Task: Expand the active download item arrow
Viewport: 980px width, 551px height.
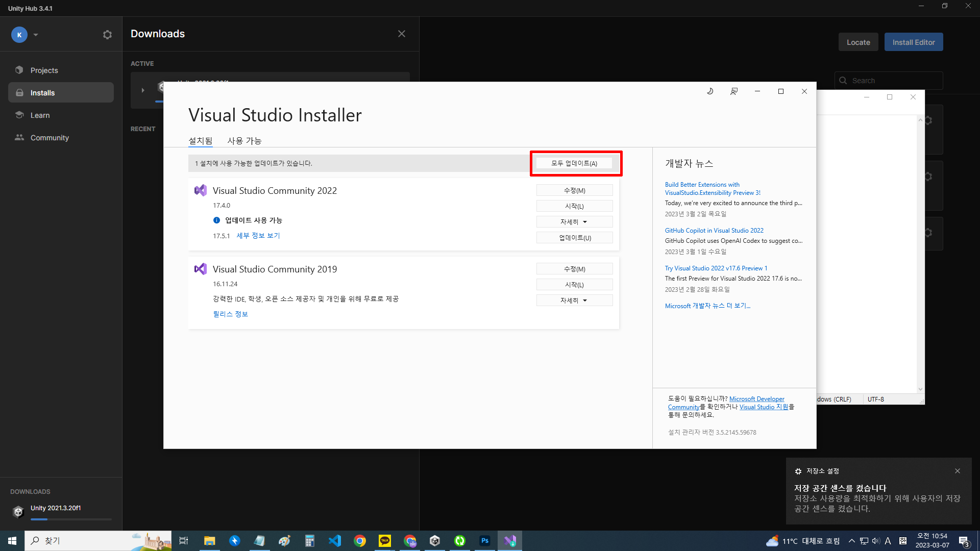Action: coord(143,90)
